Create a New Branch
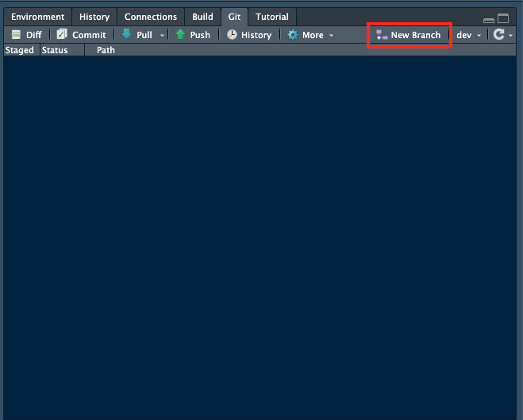523x420 pixels. click(409, 35)
